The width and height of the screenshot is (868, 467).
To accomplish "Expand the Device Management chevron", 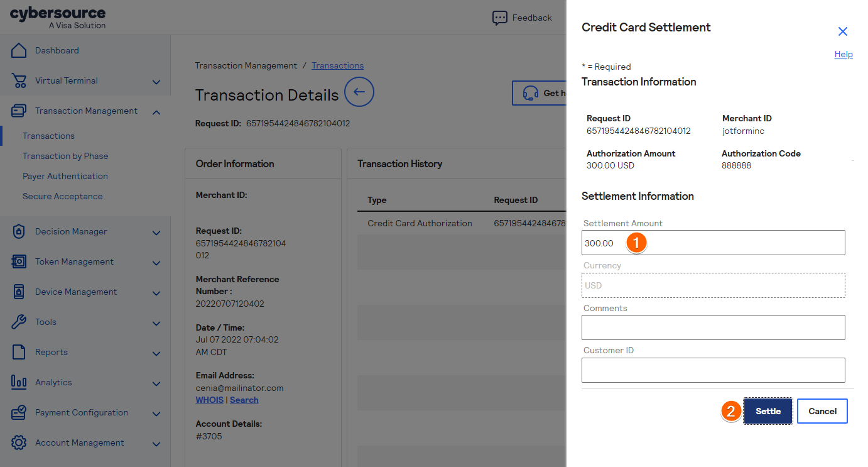I will click(156, 293).
